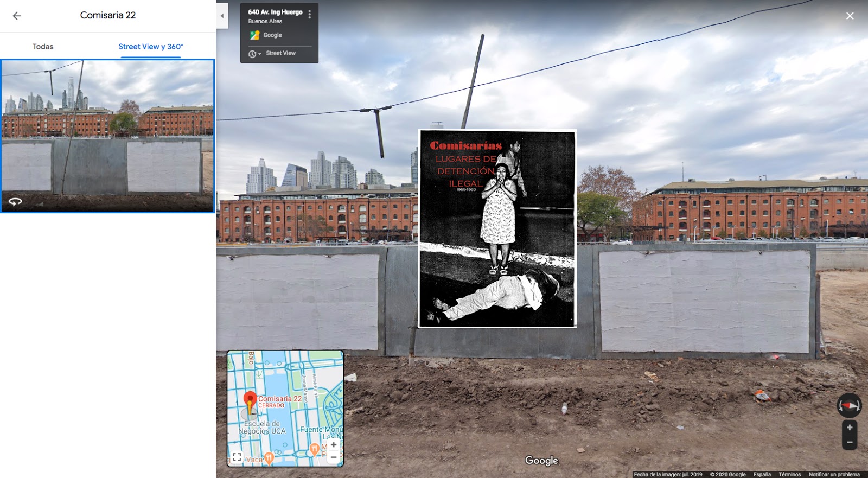Image resolution: width=868 pixels, height=478 pixels.
Task: Click Notificar un problema link
Action: (x=834, y=474)
